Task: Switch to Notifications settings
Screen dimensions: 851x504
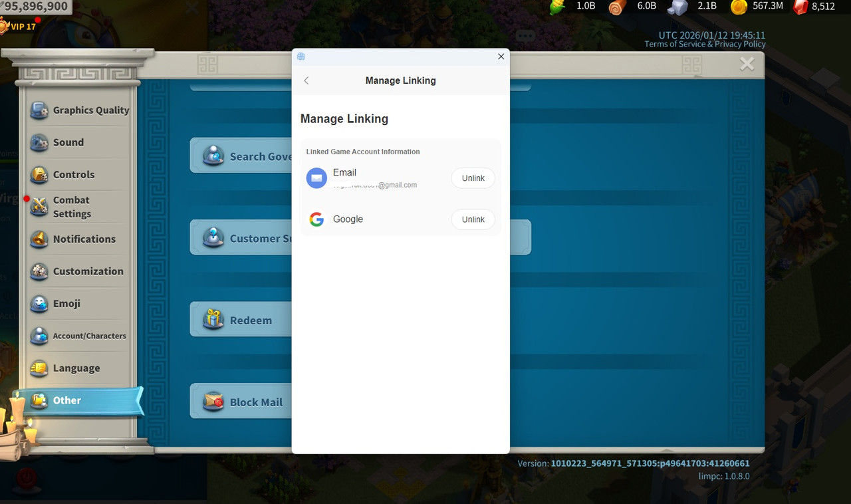Action: (x=80, y=239)
